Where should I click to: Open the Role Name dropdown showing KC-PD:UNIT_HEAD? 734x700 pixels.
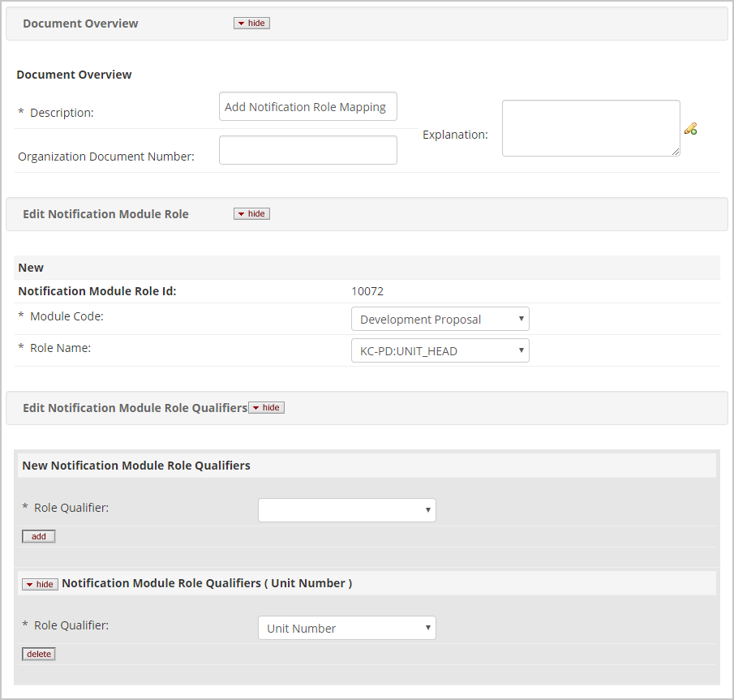(440, 350)
